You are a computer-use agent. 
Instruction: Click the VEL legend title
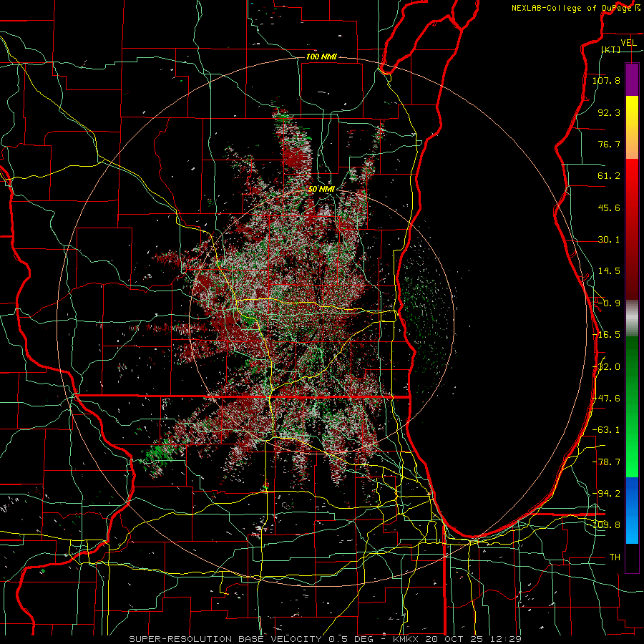tap(628, 43)
